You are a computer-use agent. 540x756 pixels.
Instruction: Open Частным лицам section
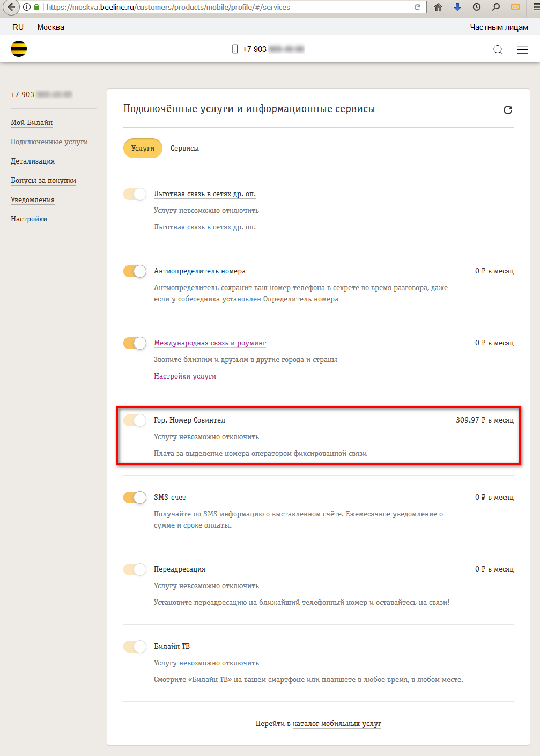click(499, 27)
